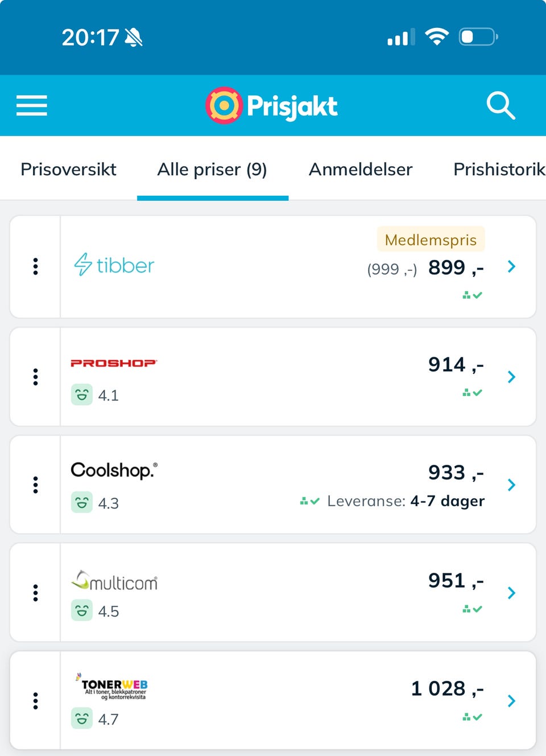Tap the Tonerweb 1 028,- price

point(447,689)
